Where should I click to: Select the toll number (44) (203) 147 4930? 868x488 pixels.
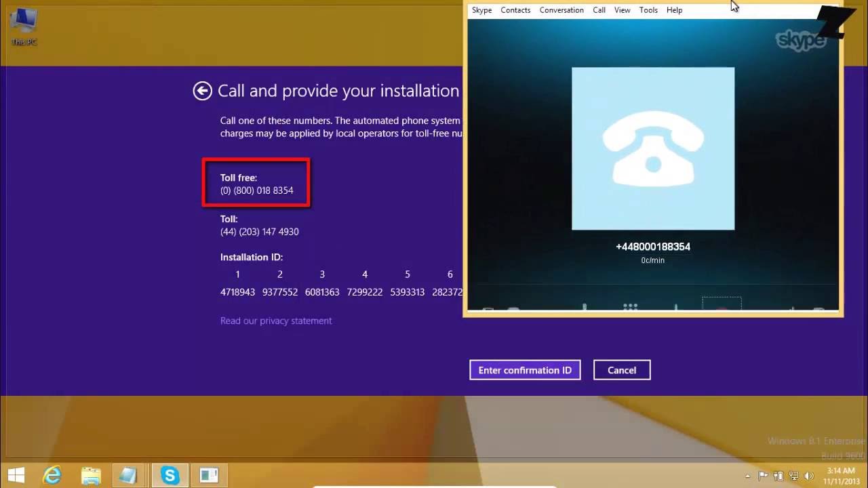point(260,232)
